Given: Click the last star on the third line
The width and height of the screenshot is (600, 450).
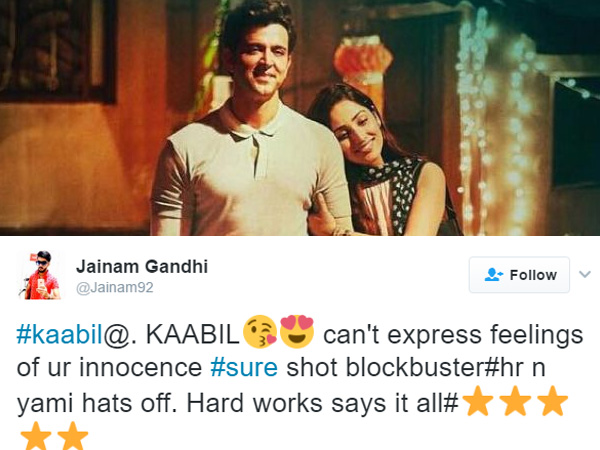Looking at the screenshot, I should pos(552,401).
